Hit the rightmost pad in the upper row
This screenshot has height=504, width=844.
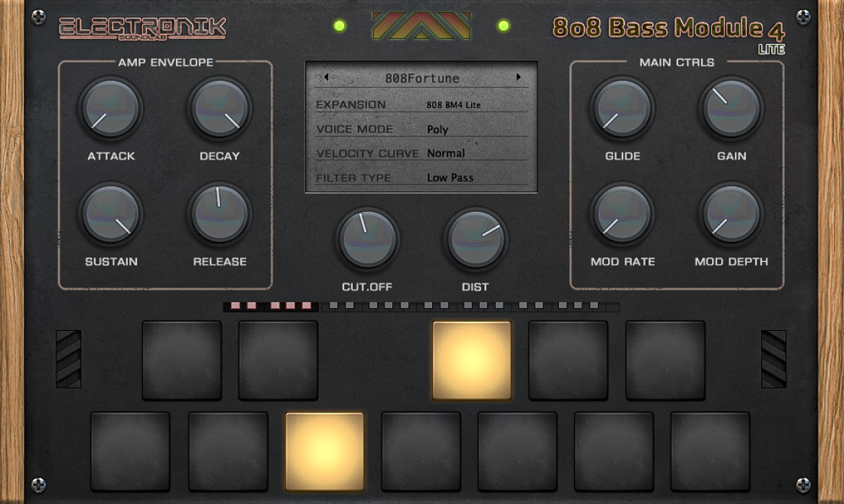[665, 361]
